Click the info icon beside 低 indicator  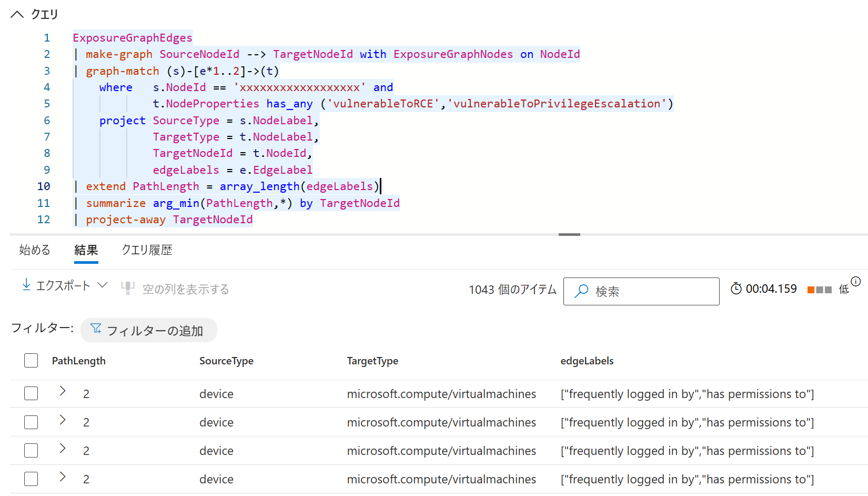click(856, 281)
